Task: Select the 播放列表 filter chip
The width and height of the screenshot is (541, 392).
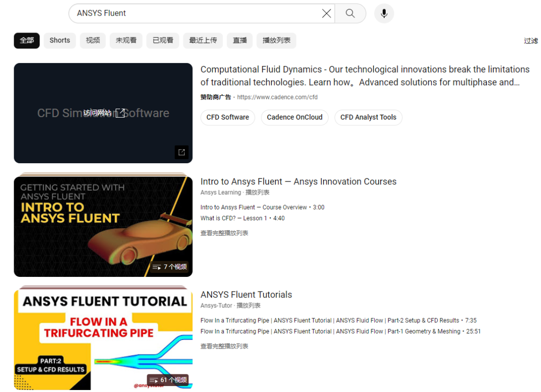Action: tap(277, 41)
